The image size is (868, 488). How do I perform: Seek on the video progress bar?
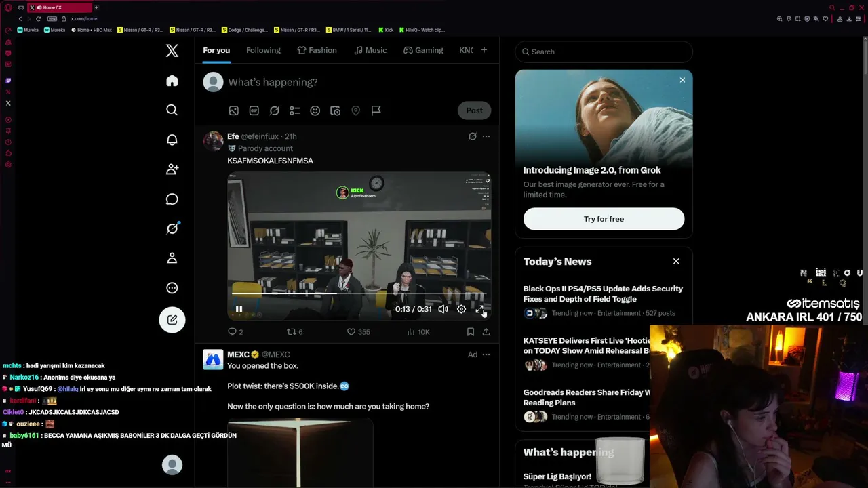coord(359,294)
